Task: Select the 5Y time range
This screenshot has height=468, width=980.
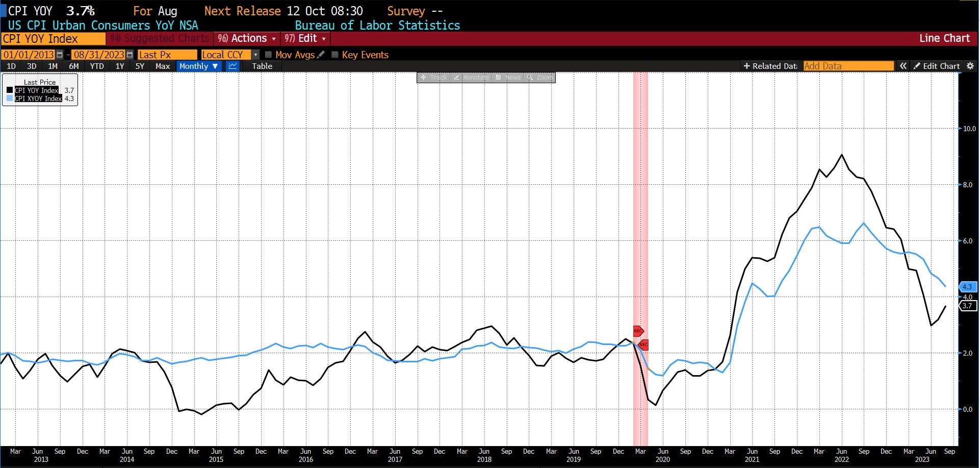Action: point(140,66)
